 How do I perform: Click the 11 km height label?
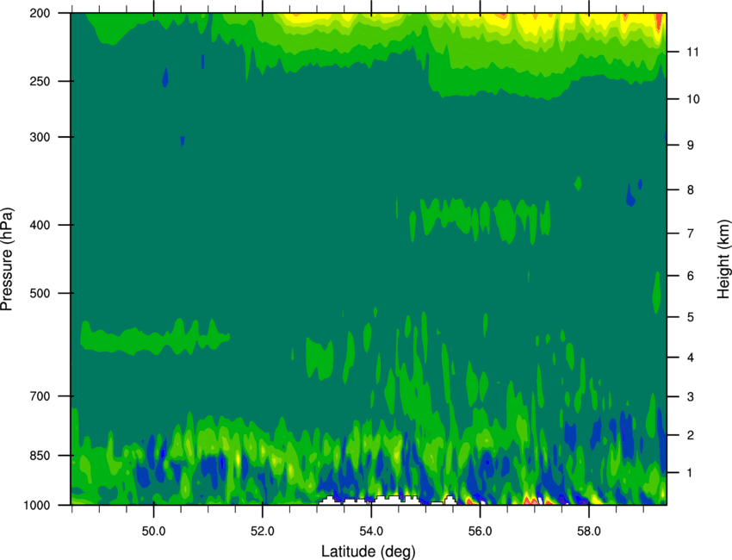[x=692, y=52]
